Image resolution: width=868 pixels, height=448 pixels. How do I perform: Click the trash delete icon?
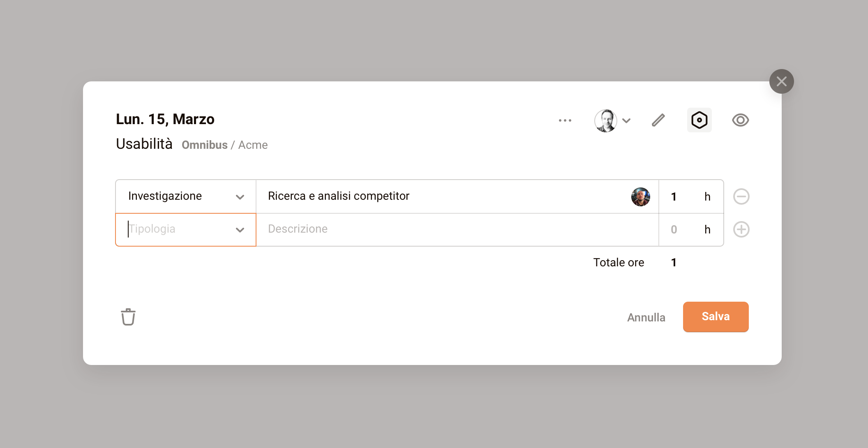[128, 317]
